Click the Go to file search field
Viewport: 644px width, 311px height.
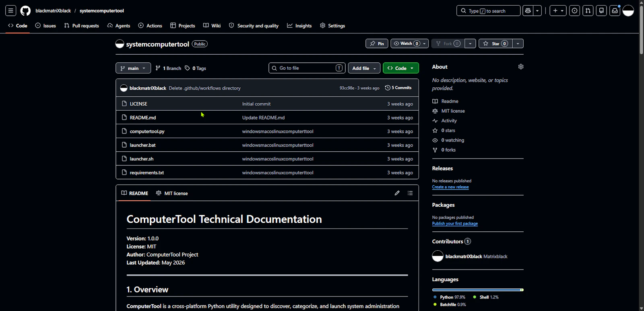[x=307, y=68]
